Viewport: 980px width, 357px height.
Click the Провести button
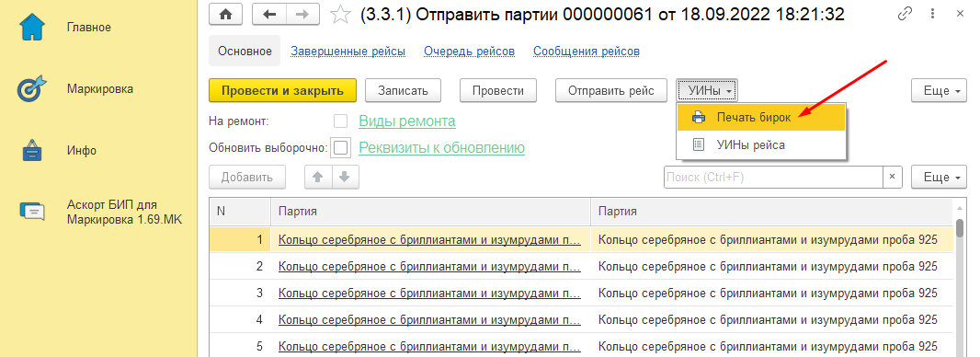click(x=498, y=91)
